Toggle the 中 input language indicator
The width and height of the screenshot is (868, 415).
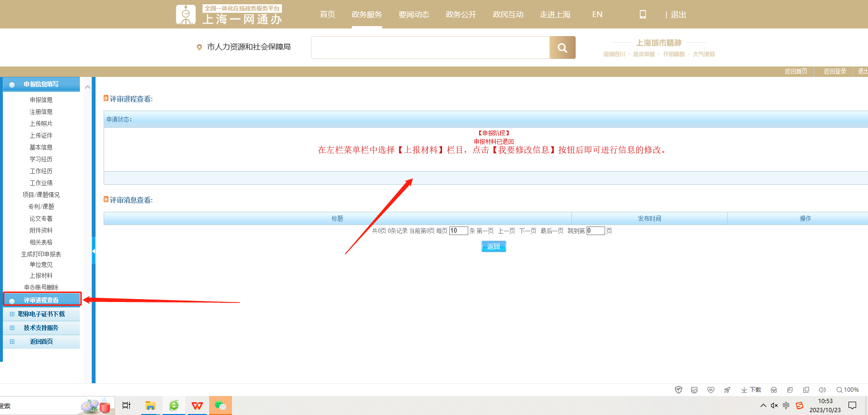click(x=786, y=406)
